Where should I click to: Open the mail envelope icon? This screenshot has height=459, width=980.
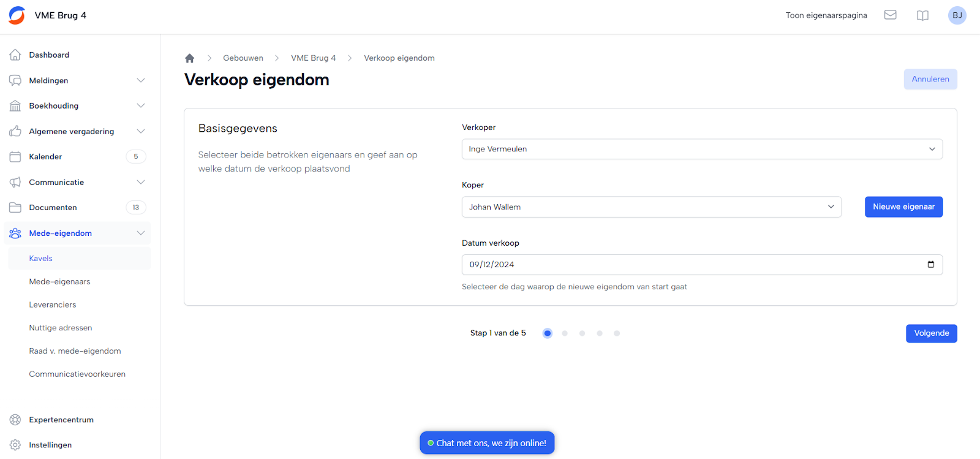click(x=890, y=15)
